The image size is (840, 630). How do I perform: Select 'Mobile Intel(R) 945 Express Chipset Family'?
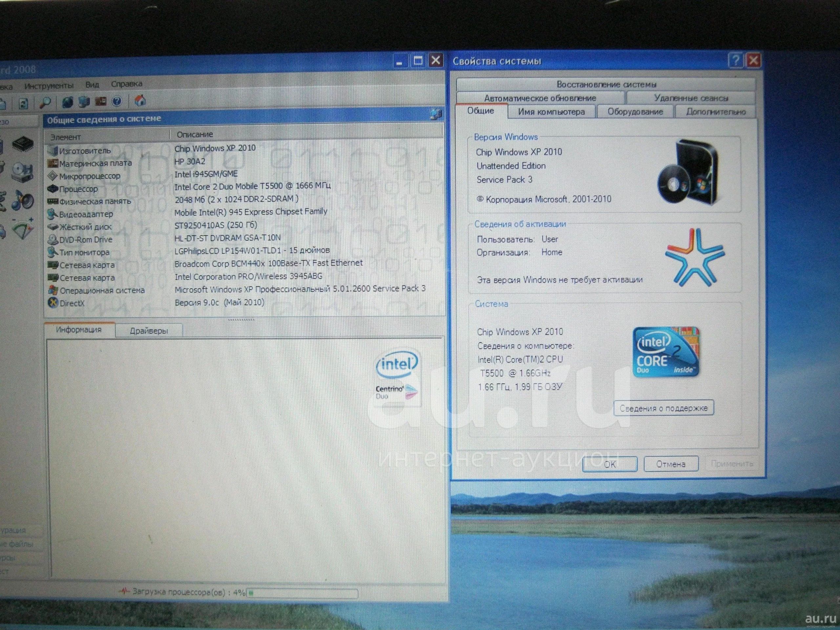(x=251, y=212)
